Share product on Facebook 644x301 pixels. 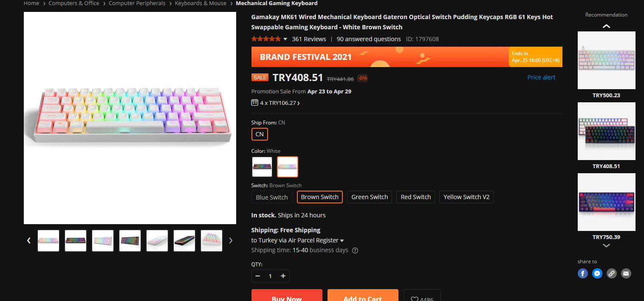point(583,273)
